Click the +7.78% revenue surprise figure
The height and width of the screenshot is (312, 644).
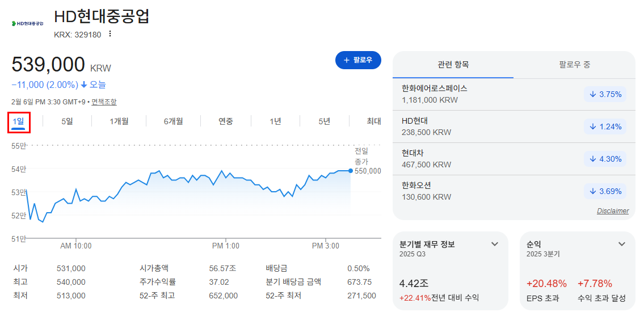(595, 284)
